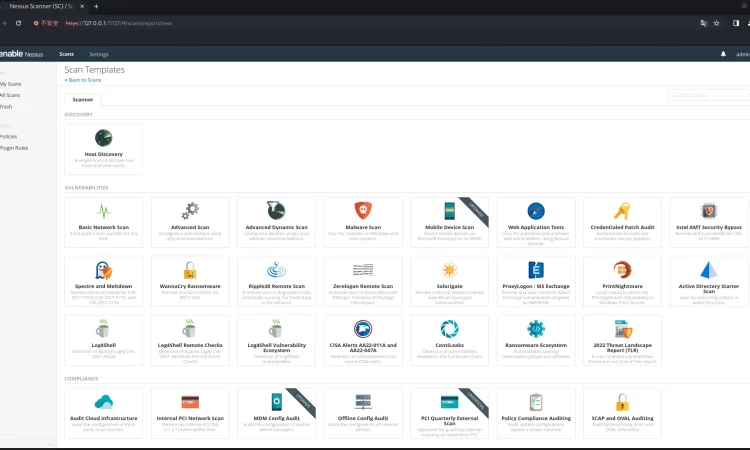Close the Nessus Scanner browser tab
Image resolution: width=750 pixels, height=450 pixels.
click(x=82, y=6)
